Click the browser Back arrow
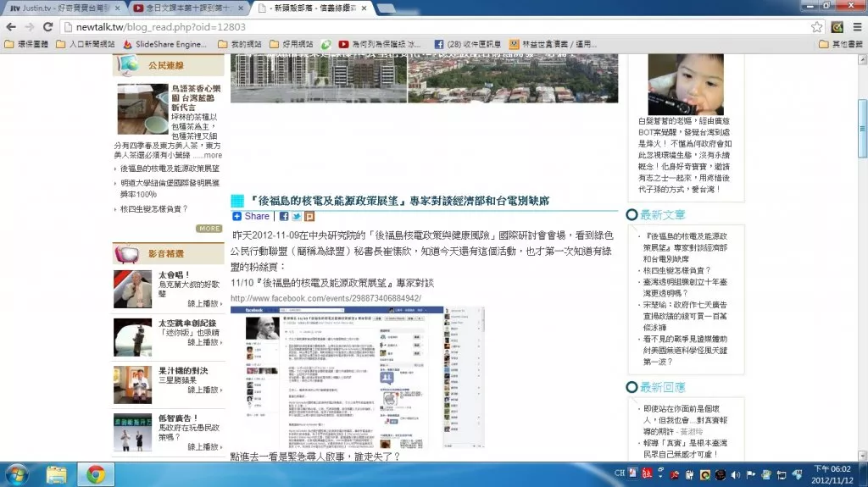Screen dimensions: 868x487 pyautogui.click(x=11, y=26)
